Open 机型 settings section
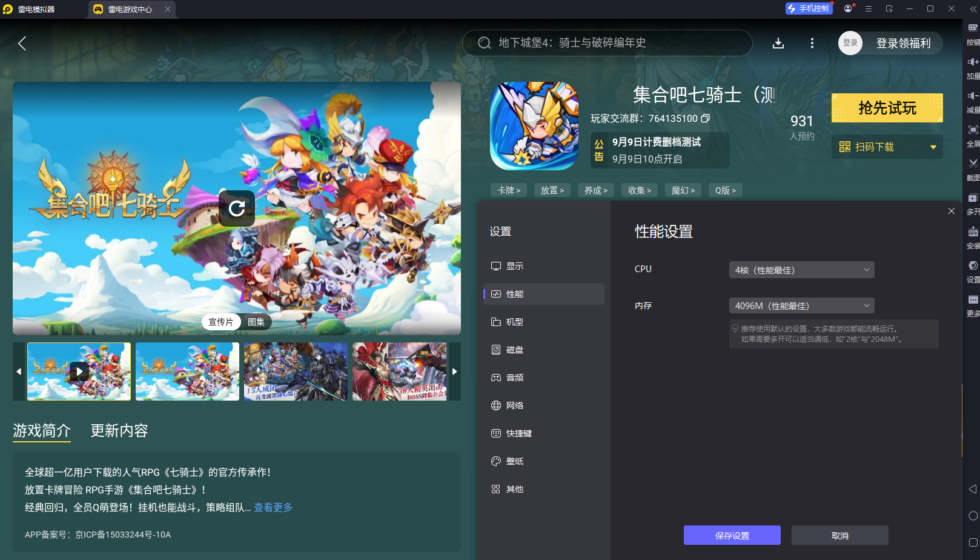980x560 pixels. [544, 322]
